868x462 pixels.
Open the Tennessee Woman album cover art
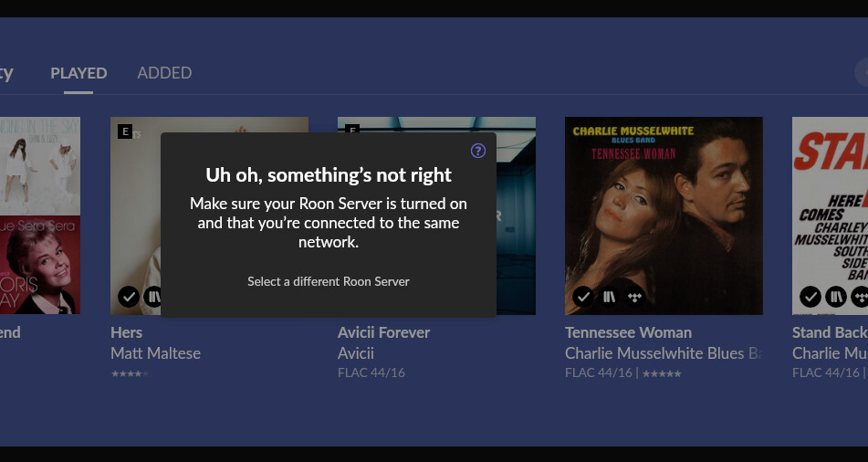[664, 215]
